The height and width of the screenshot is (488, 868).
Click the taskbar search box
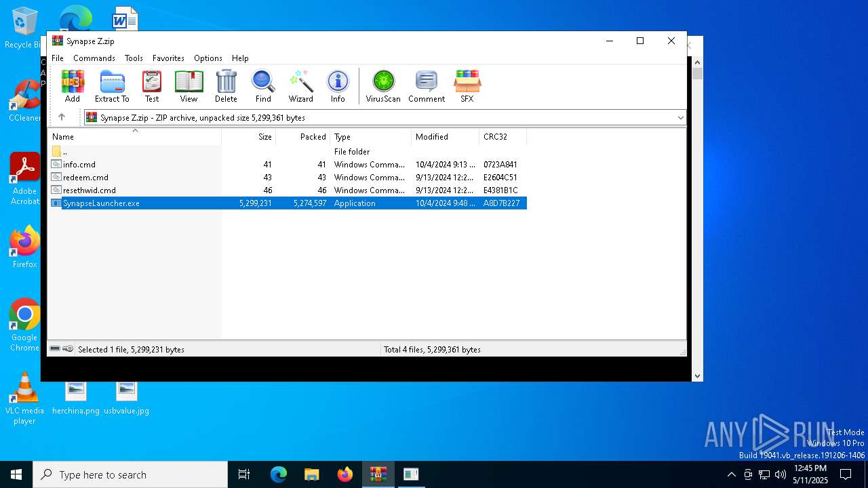click(130, 474)
